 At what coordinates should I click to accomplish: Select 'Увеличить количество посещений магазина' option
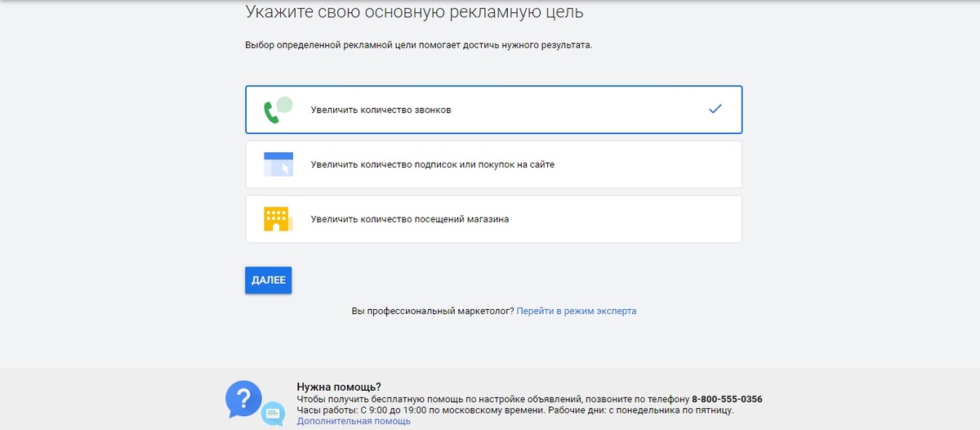[x=493, y=219]
